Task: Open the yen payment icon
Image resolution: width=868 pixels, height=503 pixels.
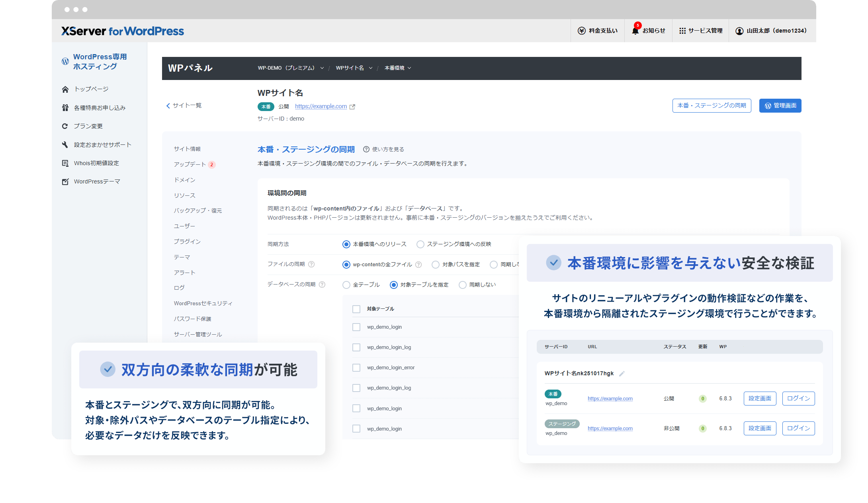Action: [581, 31]
